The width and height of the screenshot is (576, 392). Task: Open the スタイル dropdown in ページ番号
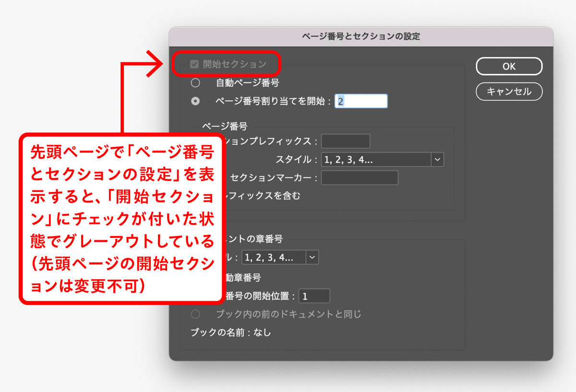coord(383,160)
